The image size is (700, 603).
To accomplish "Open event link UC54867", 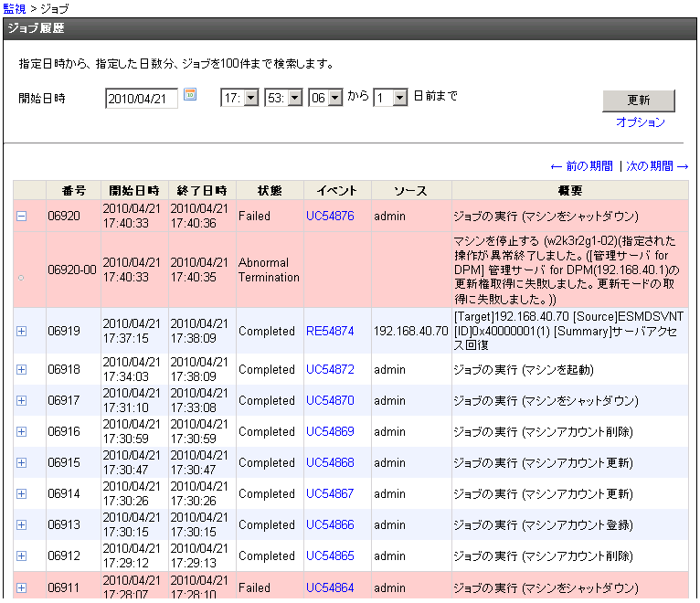I will (x=330, y=493).
